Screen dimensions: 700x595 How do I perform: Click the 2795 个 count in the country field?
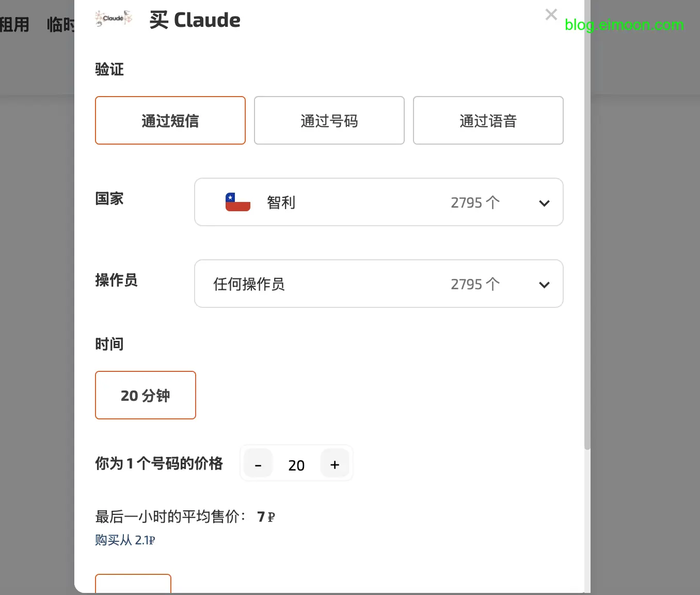coord(475,202)
